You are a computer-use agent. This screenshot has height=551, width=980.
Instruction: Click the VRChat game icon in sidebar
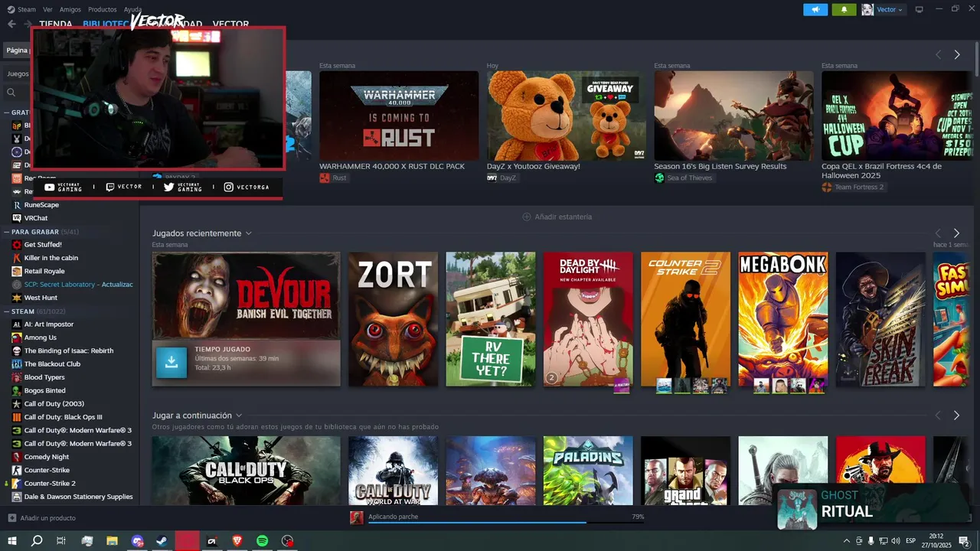coord(17,218)
